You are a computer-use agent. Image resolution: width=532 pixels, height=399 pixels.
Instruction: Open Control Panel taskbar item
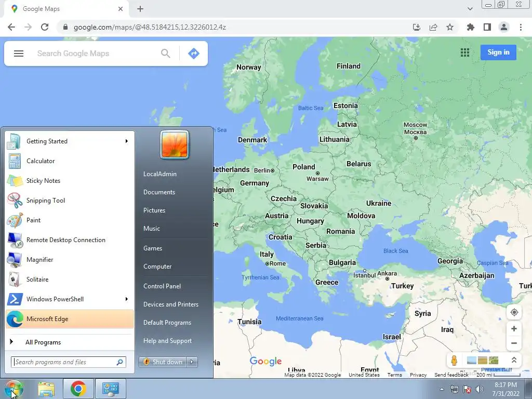tap(111, 389)
